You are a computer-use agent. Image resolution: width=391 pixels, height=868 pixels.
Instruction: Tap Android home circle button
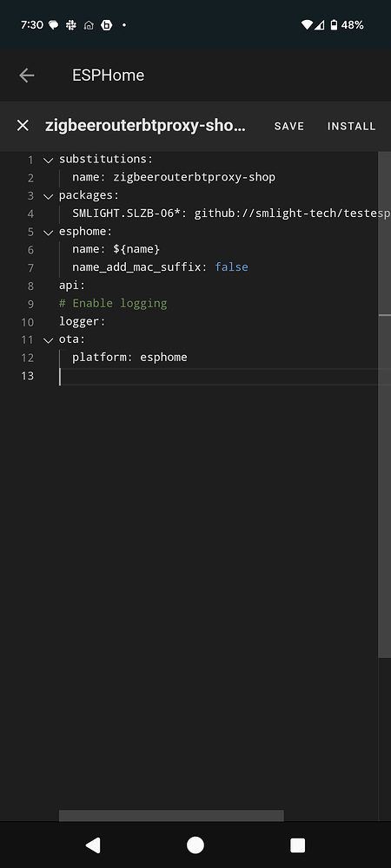point(195,845)
